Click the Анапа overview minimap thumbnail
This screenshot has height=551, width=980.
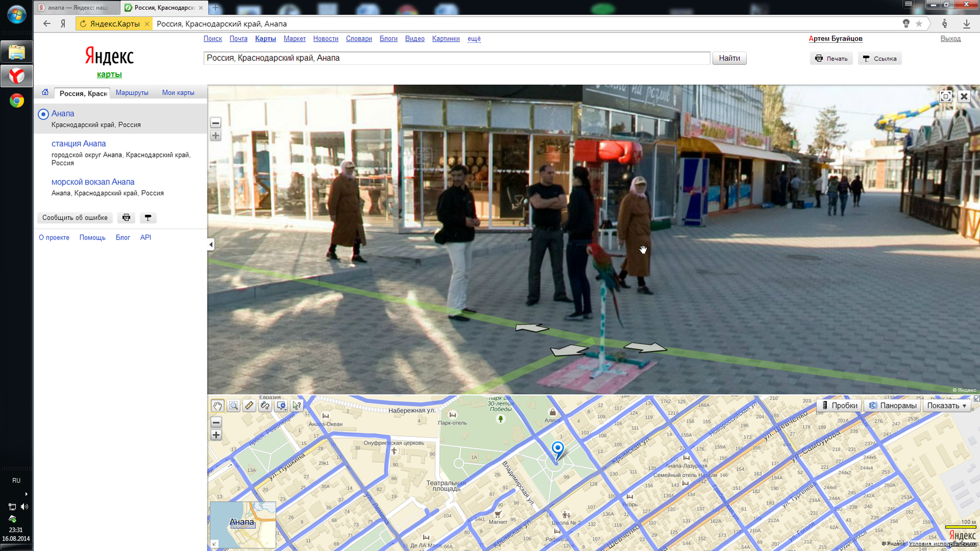[243, 524]
